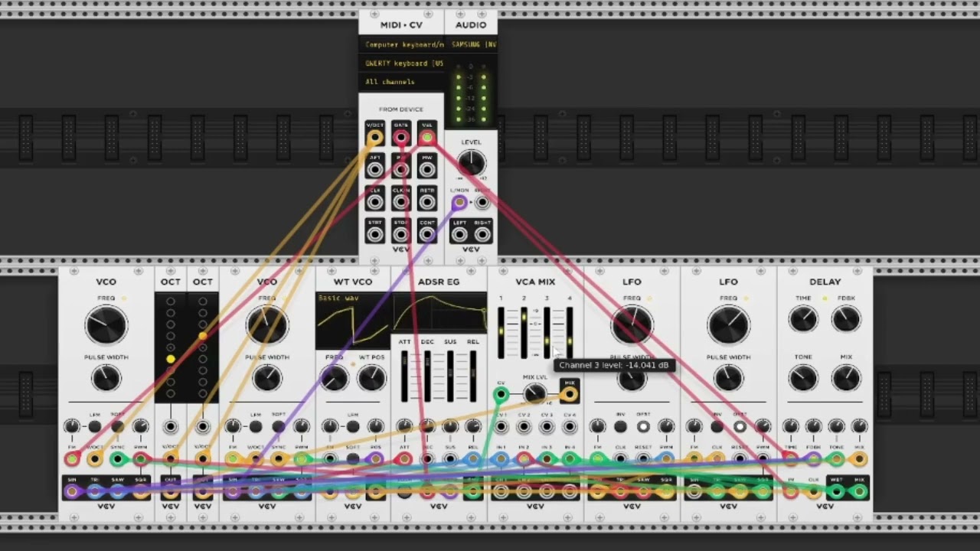Click the V/OCT output jack on MIDI-CV
The image size is (980, 551).
[x=374, y=138]
